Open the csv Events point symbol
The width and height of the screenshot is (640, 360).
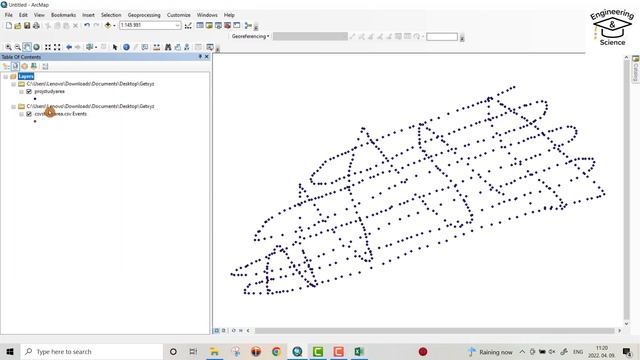point(35,121)
